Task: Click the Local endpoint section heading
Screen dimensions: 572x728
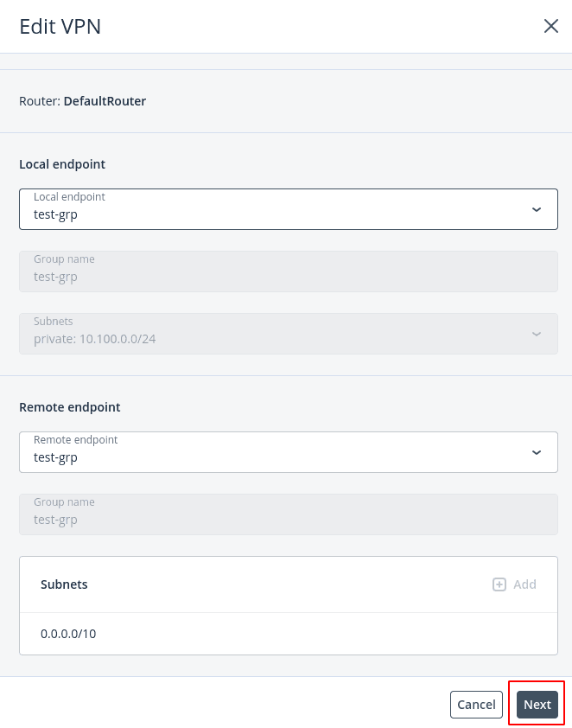Action: point(62,163)
